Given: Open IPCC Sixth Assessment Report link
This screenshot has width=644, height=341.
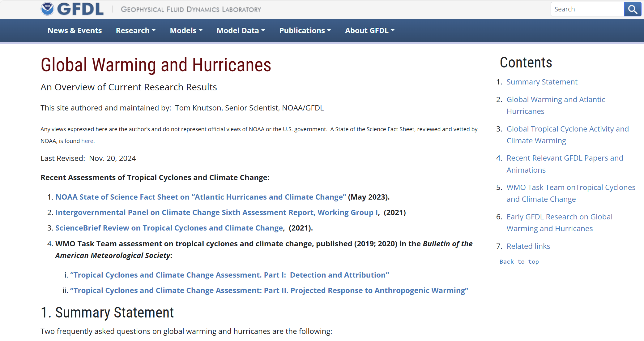Looking at the screenshot, I should click(216, 213).
